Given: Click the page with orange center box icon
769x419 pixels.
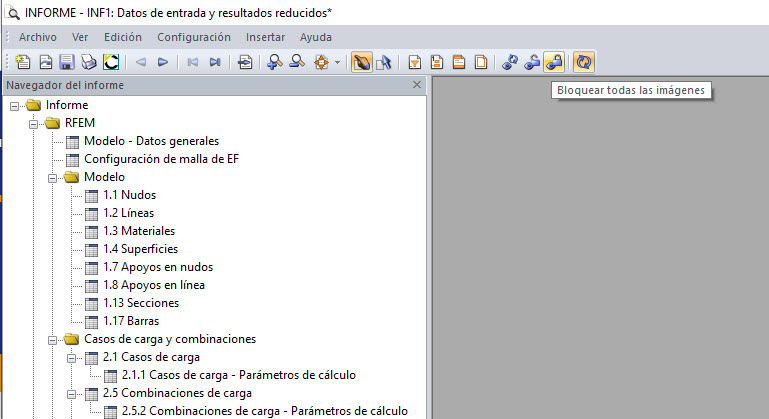Looking at the screenshot, I should click(x=436, y=62).
